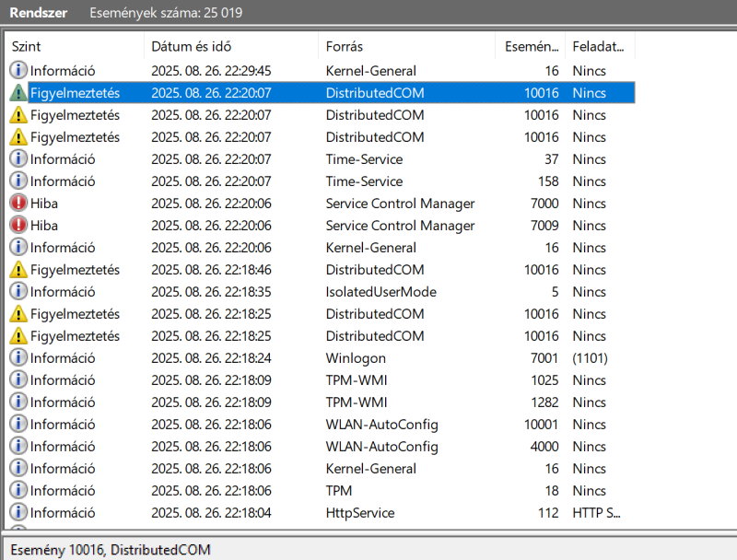The image size is (737, 560).
Task: Click warning icon on the highlighted DistributedCOM row
Action: 18,92
